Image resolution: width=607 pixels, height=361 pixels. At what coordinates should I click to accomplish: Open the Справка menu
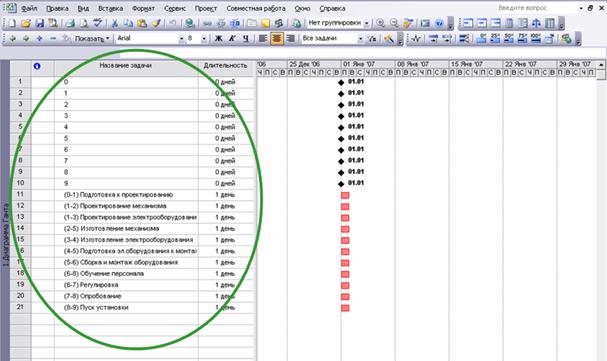coord(333,8)
